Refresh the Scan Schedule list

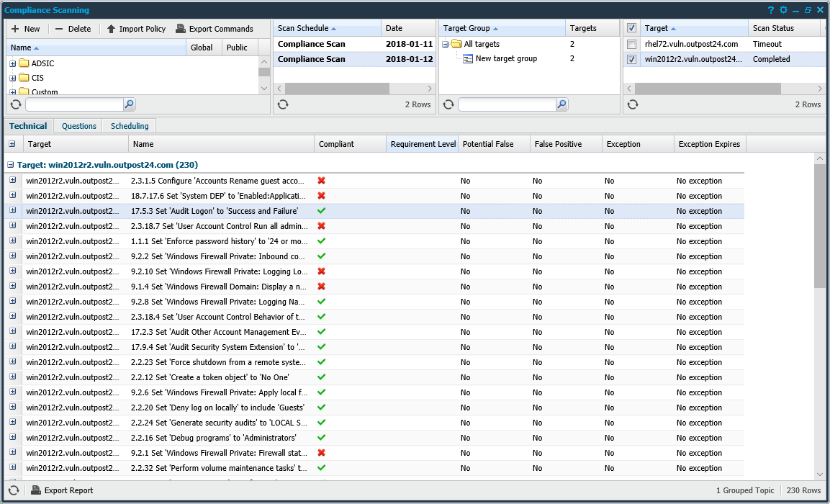[283, 104]
